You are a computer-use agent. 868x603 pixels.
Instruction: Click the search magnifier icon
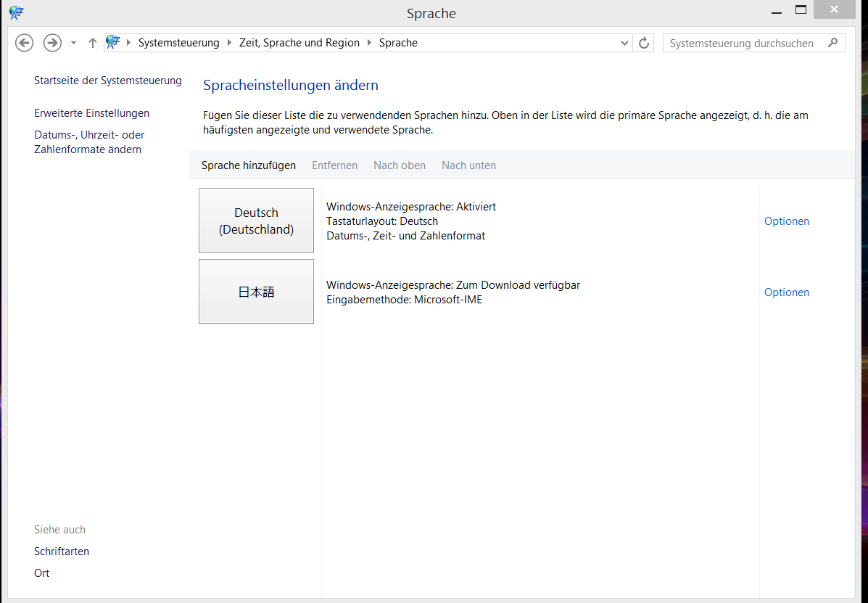pos(833,43)
